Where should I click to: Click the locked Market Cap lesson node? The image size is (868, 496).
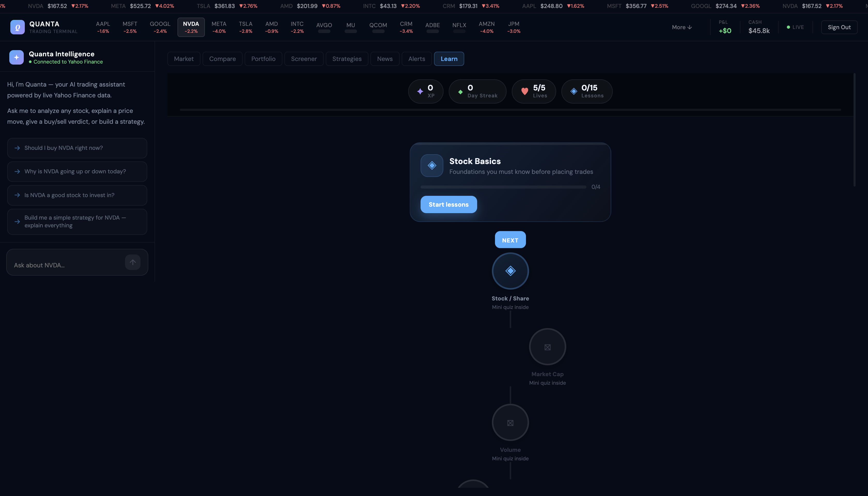[x=547, y=347]
